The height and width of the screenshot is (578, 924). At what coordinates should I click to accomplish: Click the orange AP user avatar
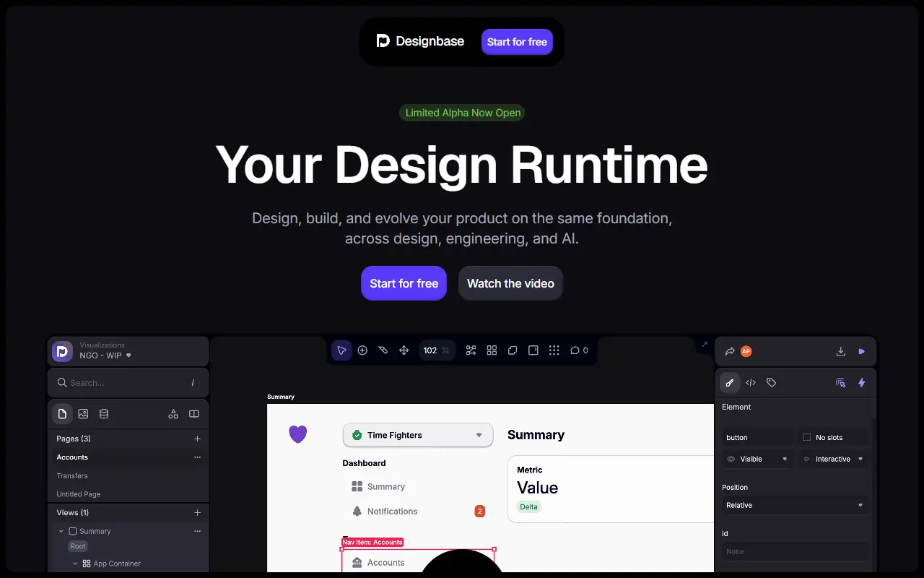746,351
